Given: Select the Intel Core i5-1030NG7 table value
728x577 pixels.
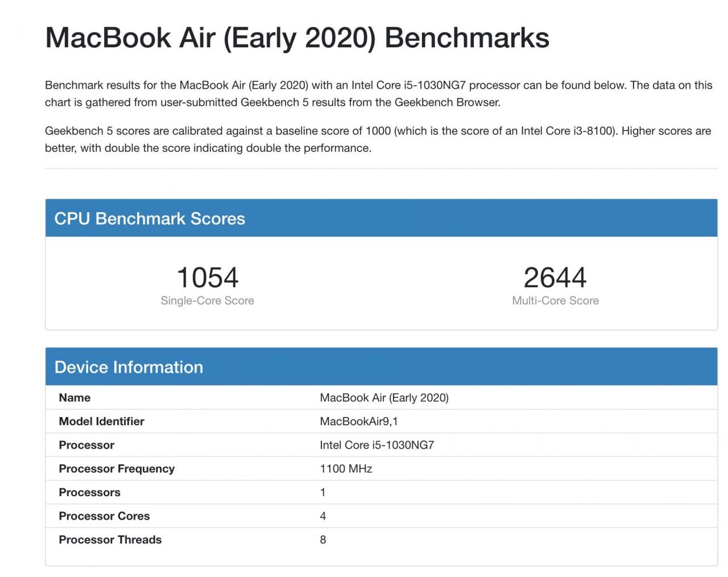Looking at the screenshot, I should [x=377, y=445].
